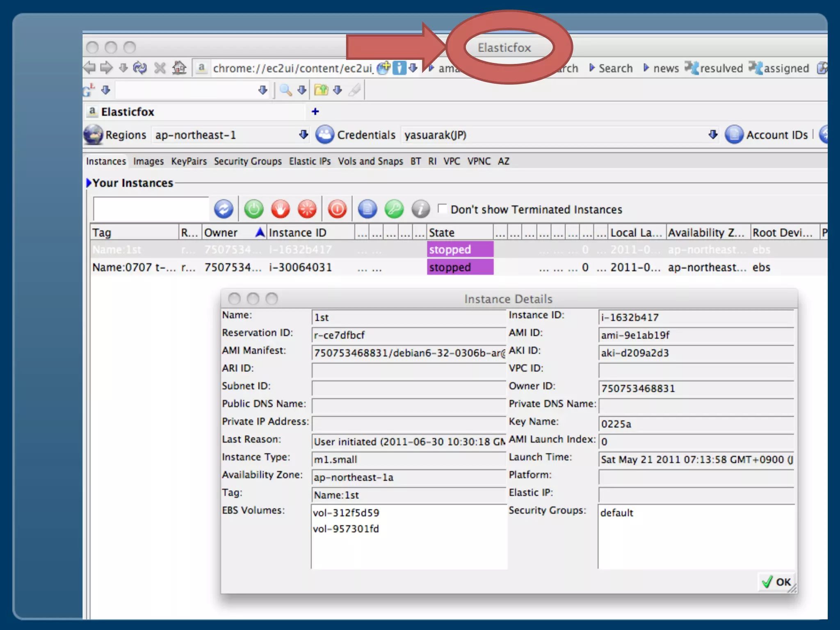Click the blue document console output icon
The height and width of the screenshot is (630, 840).
(x=367, y=209)
